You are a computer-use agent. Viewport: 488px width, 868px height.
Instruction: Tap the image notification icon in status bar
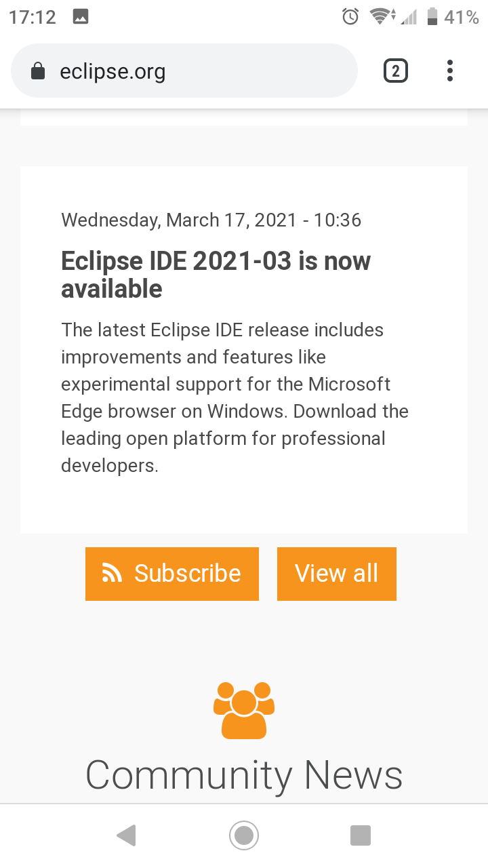(81, 17)
